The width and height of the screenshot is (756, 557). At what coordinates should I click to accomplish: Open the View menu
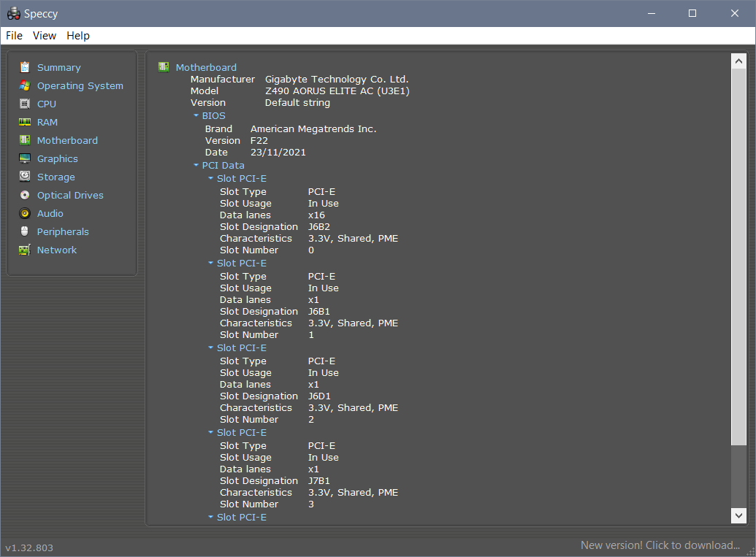45,36
